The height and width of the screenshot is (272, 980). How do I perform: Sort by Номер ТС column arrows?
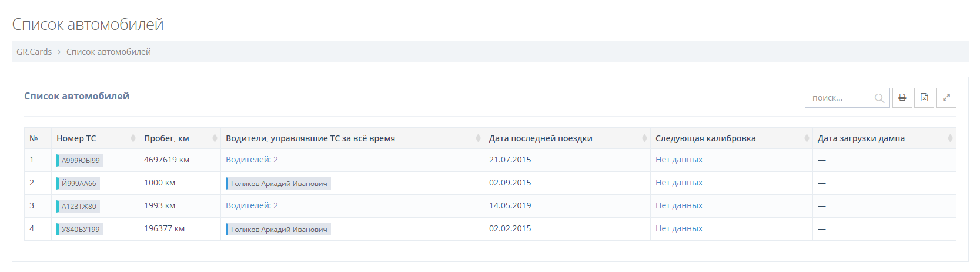(133, 138)
